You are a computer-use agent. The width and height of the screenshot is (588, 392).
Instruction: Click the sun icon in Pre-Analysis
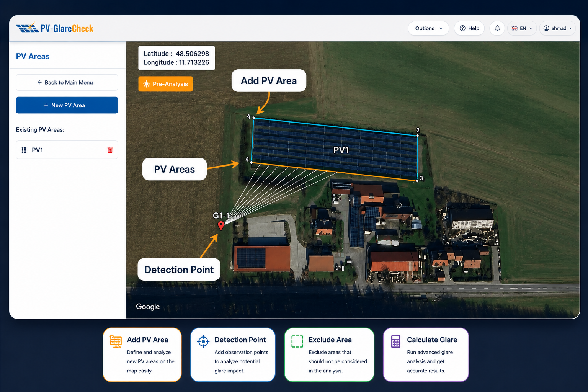click(x=146, y=84)
